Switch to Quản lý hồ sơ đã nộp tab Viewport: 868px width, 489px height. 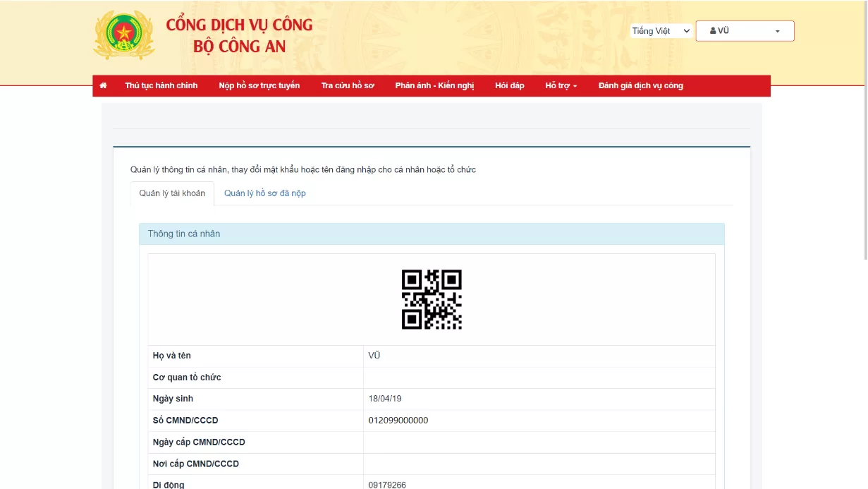click(265, 193)
